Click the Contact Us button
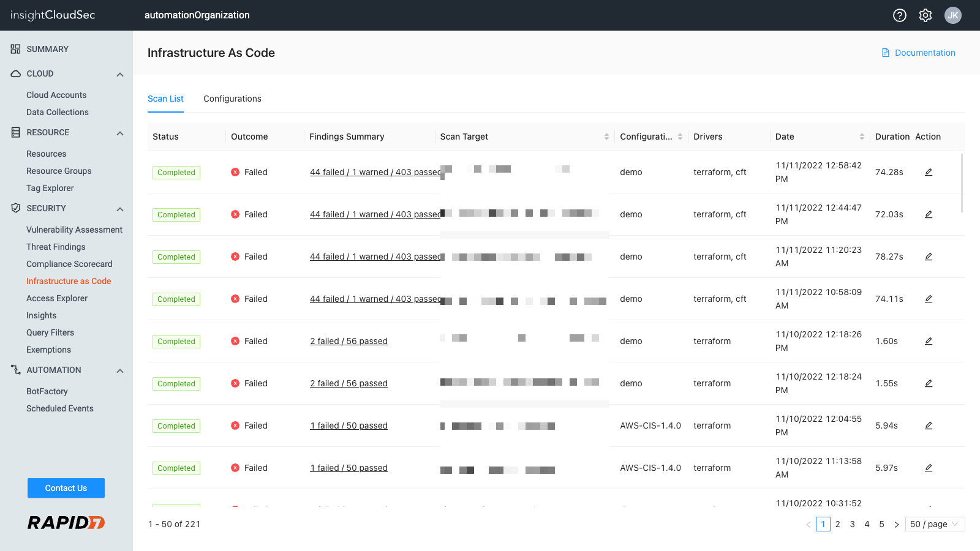The image size is (980, 551). [66, 488]
